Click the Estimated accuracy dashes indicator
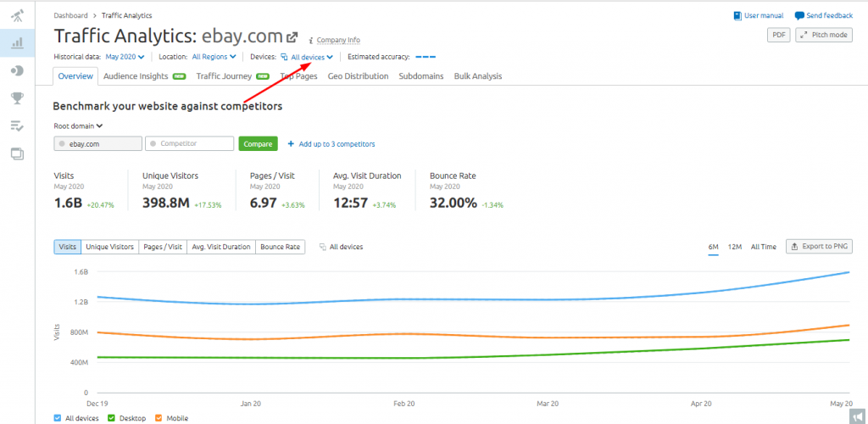This screenshot has width=868, height=424. point(426,57)
